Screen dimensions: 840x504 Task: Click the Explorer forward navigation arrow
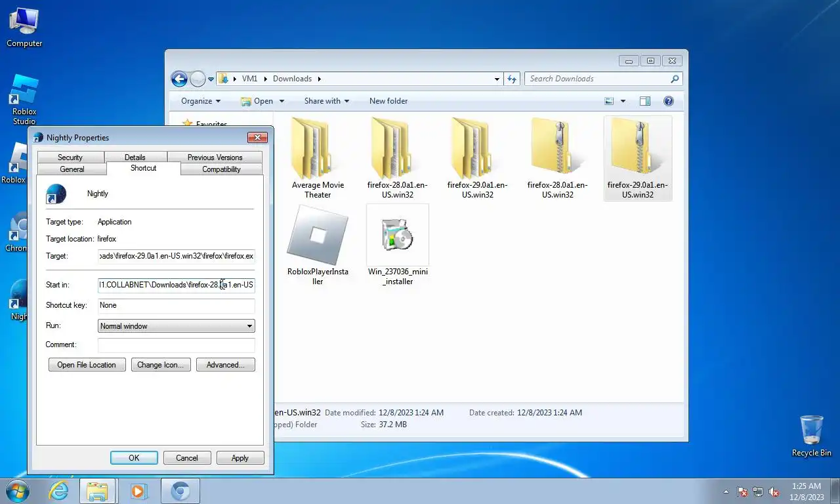click(x=198, y=79)
